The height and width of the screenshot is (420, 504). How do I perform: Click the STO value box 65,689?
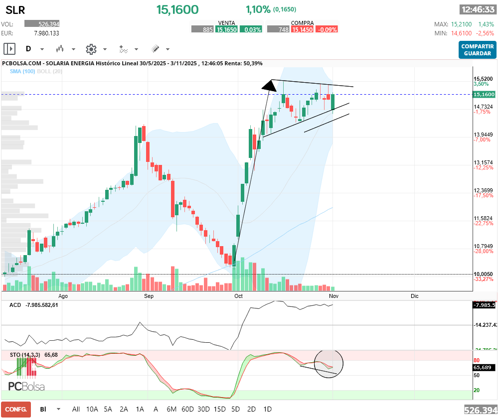pyautogui.click(x=484, y=368)
